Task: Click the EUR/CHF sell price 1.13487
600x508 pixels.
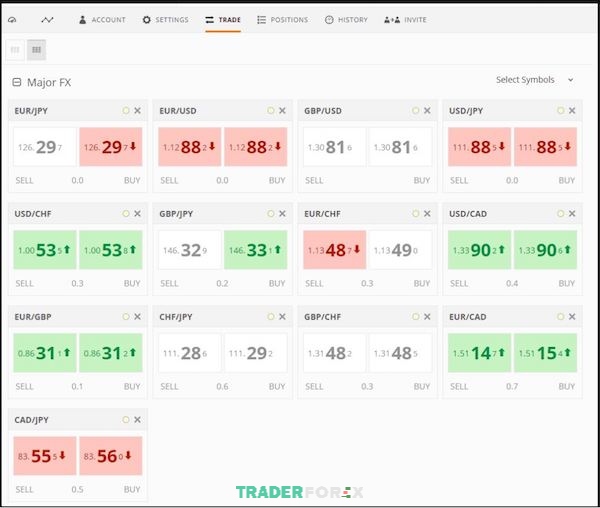Action: (x=335, y=250)
